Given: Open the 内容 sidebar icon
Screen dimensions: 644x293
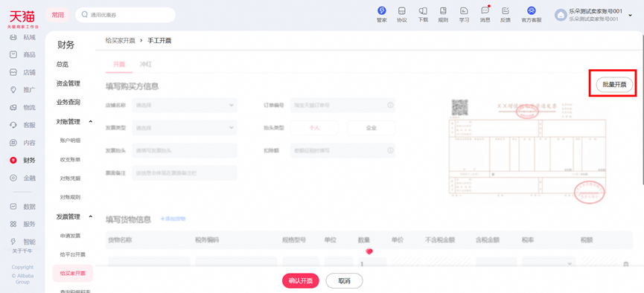Looking at the screenshot, I should pos(13,143).
